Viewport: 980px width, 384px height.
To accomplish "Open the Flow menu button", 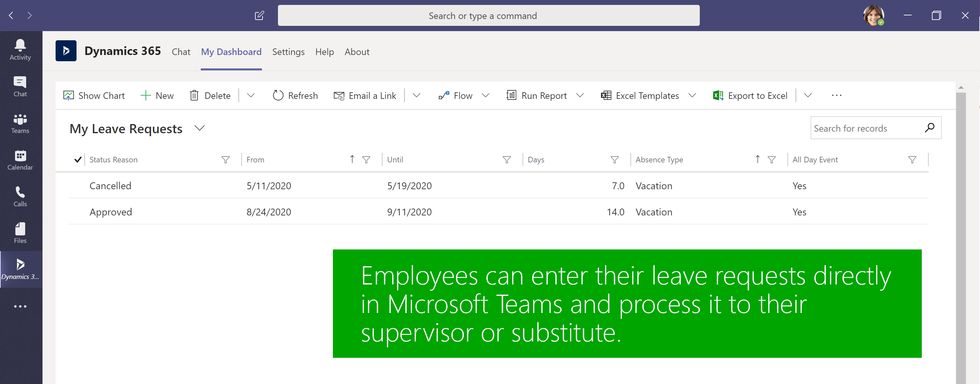I will 456,95.
